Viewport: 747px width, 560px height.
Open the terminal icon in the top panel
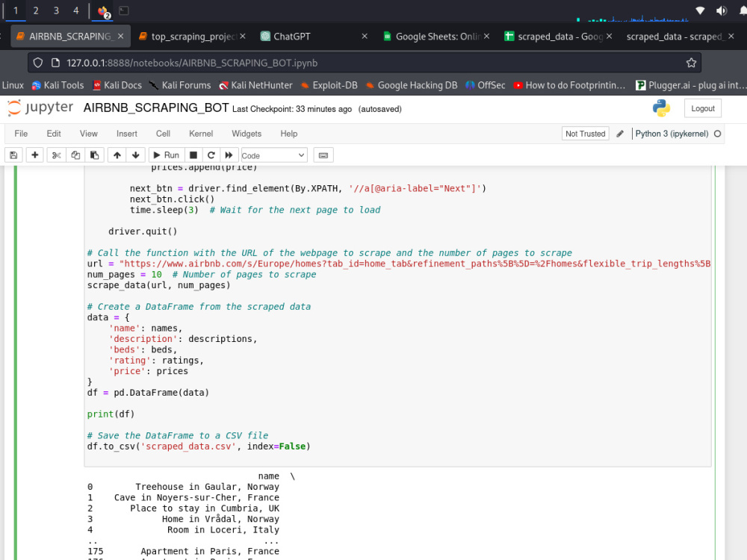click(x=124, y=10)
